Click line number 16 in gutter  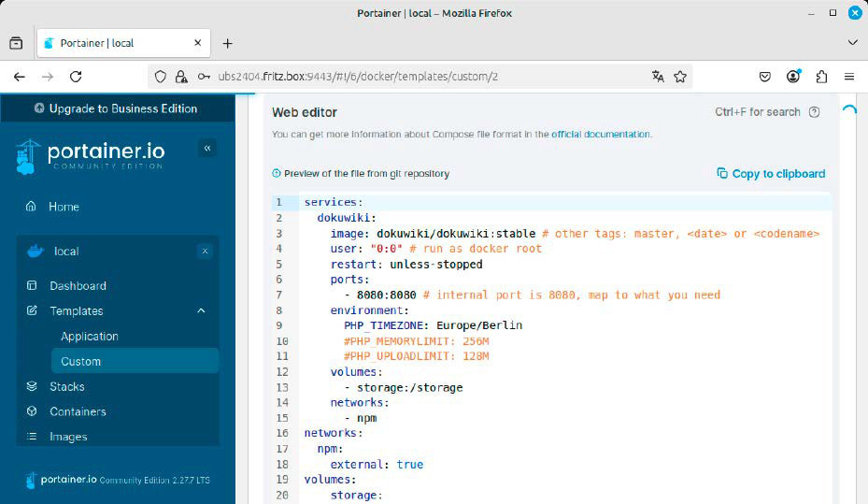282,433
